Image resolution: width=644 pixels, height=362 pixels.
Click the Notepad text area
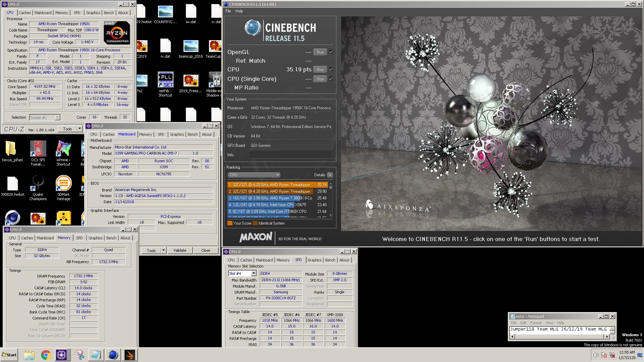(x=559, y=330)
